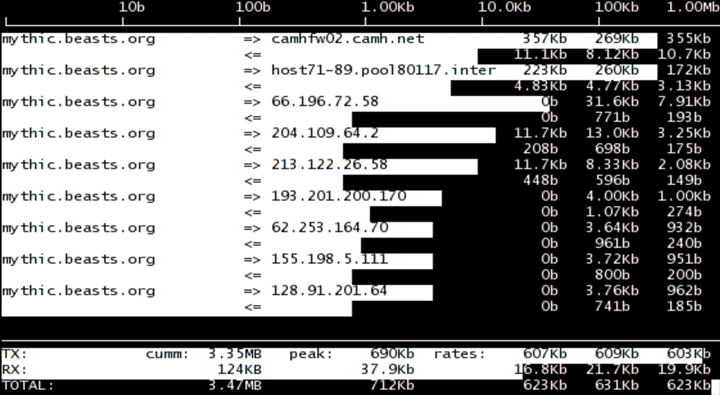Viewport: 720px width, 395px height.
Task: Click mythic.beasts.org in the camhfw02.camh.net row
Action: [79, 40]
